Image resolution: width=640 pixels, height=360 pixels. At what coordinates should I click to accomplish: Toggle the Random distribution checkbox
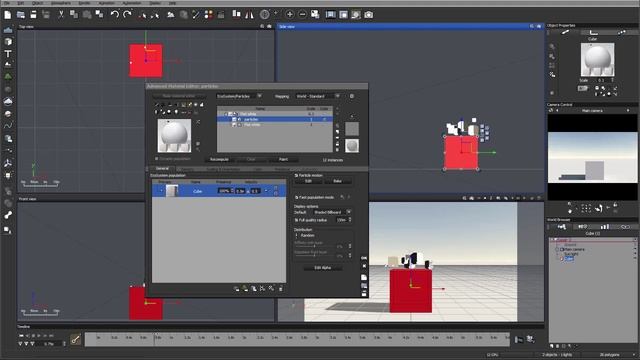296,236
